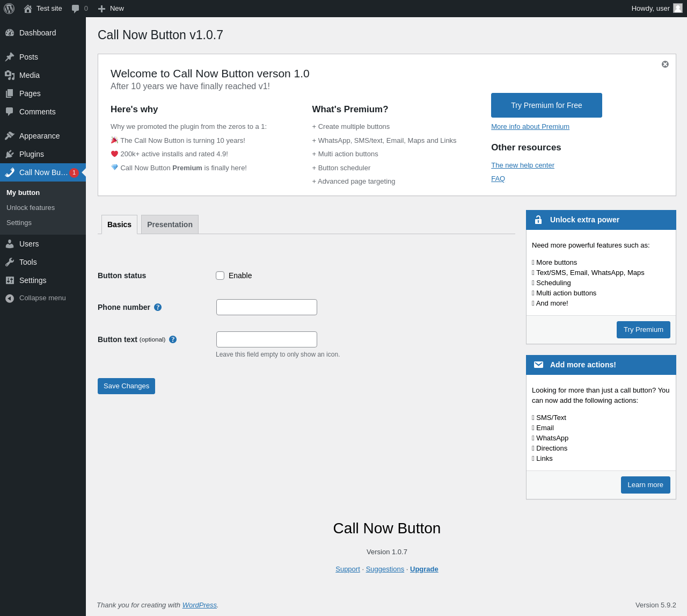687x616 pixels.
Task: Click the Comments icon in sidebar
Action: (x=10, y=112)
